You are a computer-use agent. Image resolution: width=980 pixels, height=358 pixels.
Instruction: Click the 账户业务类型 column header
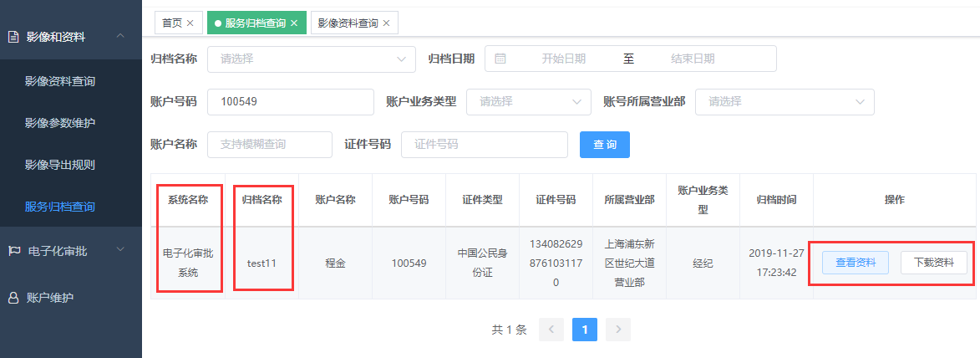pyautogui.click(x=703, y=200)
